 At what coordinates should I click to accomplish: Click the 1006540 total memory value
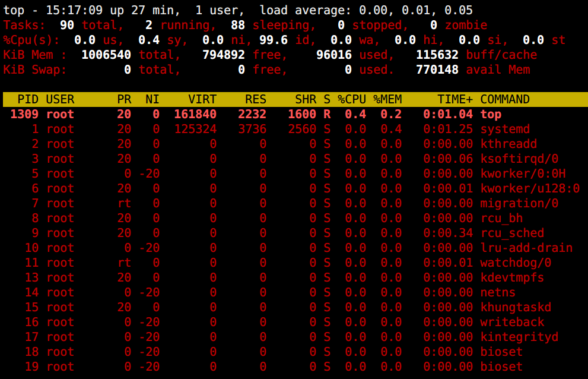pyautogui.click(x=106, y=55)
